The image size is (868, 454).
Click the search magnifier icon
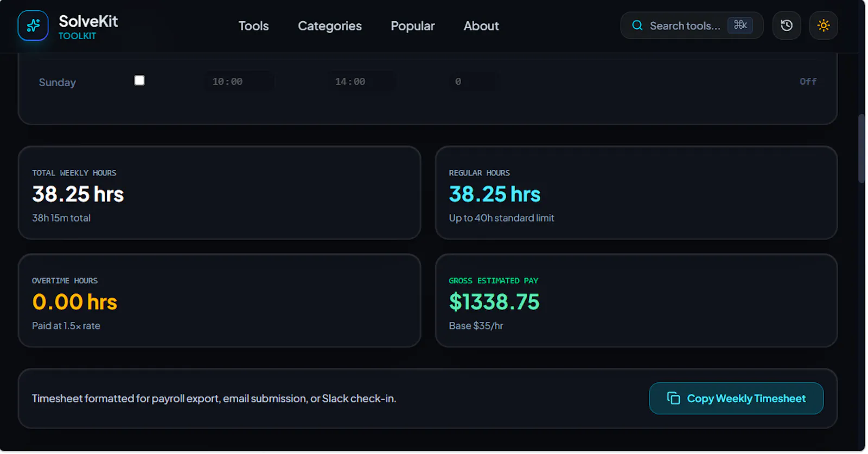[x=637, y=26]
